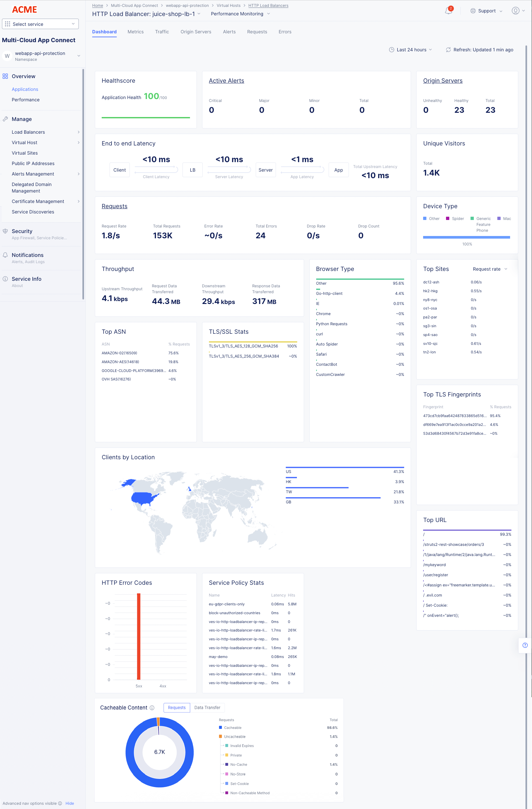Click the Support icon in top bar

473,11
